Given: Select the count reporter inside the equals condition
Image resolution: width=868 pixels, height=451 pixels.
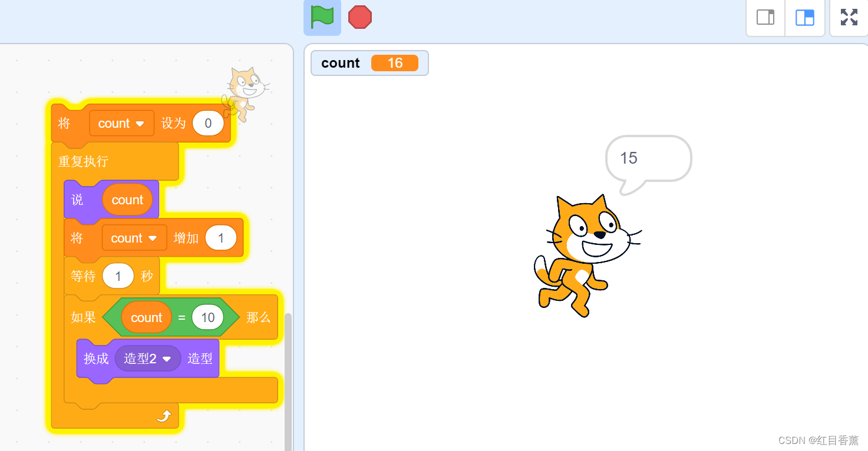Looking at the screenshot, I should coord(146,317).
